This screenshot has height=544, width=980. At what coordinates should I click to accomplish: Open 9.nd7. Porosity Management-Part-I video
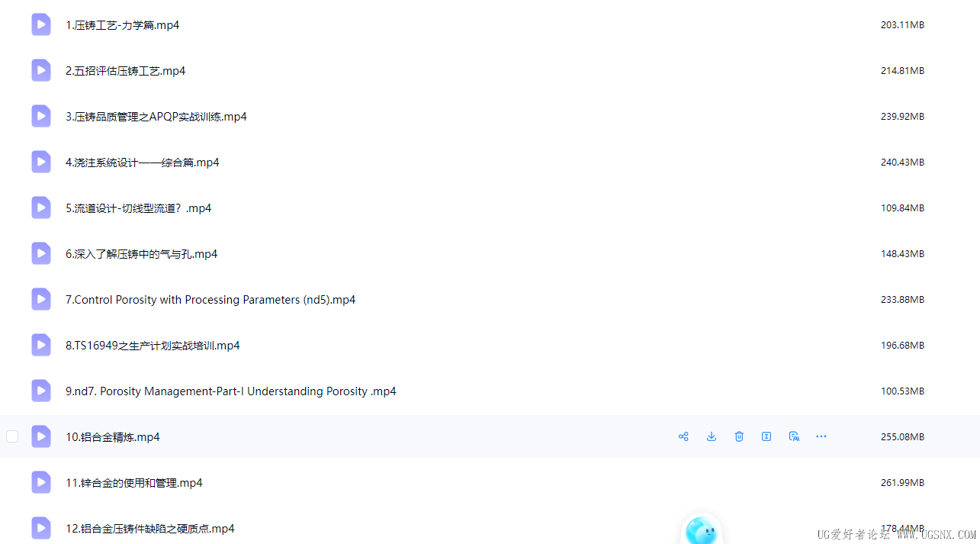(x=230, y=391)
